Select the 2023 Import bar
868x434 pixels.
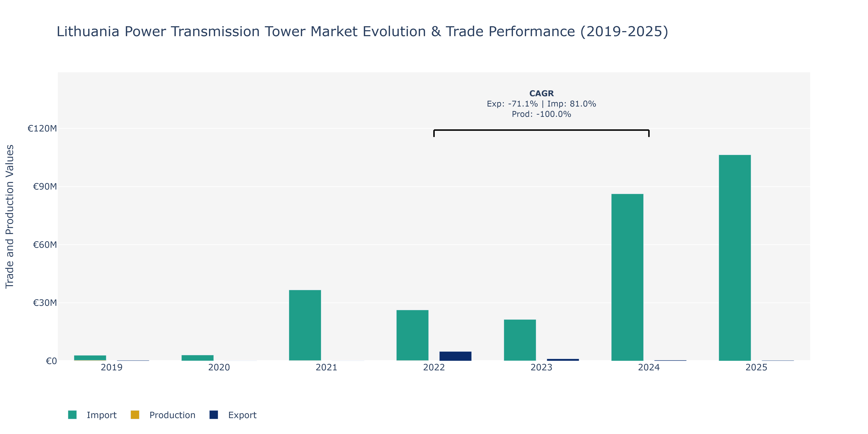[x=520, y=340]
